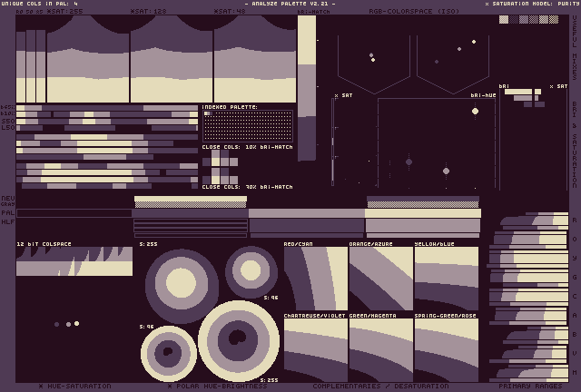The image size is (581, 392).
Task: Open the GREEN/MAGENTA gradient panel
Action: point(381,350)
